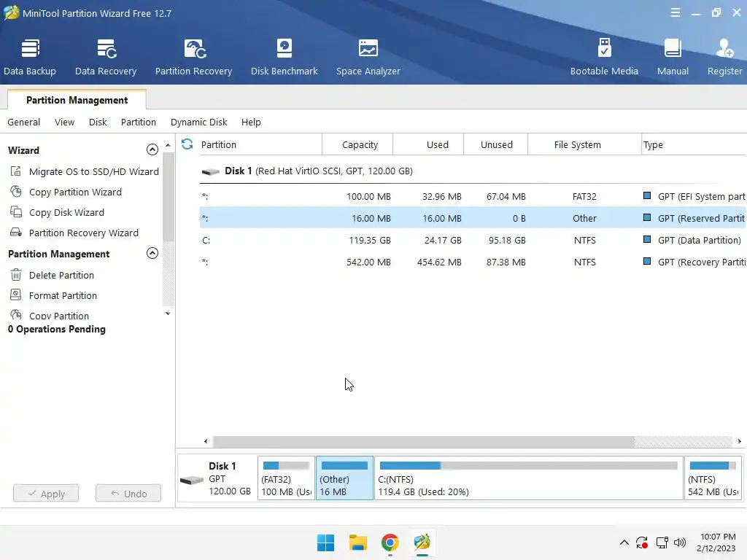Click the Register icon
Viewport: 747px width, 560px height.
tap(724, 57)
